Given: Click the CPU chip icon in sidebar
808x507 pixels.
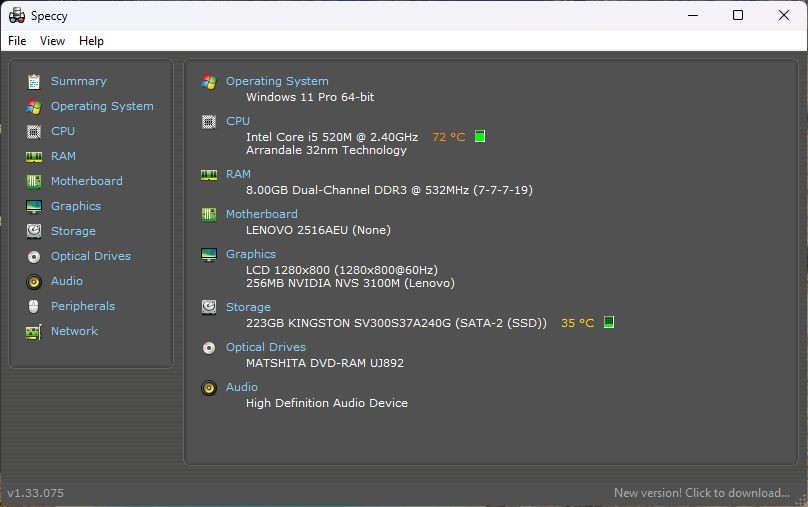Looking at the screenshot, I should [x=34, y=131].
